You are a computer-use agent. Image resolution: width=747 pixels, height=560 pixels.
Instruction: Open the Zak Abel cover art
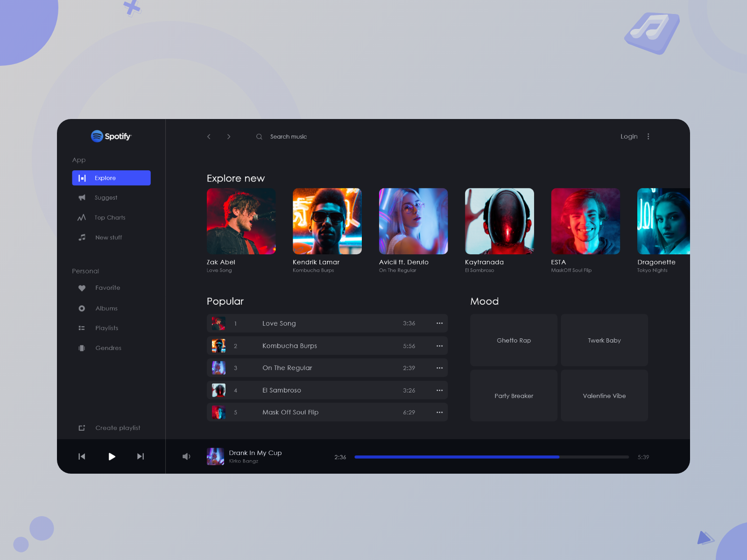coord(241,221)
